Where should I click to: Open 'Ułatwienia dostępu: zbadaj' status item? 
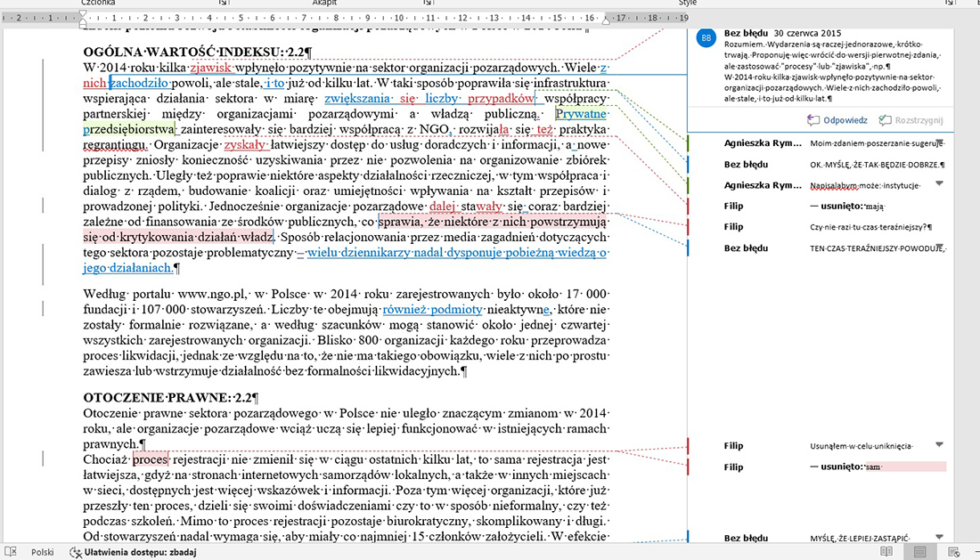[138, 552]
